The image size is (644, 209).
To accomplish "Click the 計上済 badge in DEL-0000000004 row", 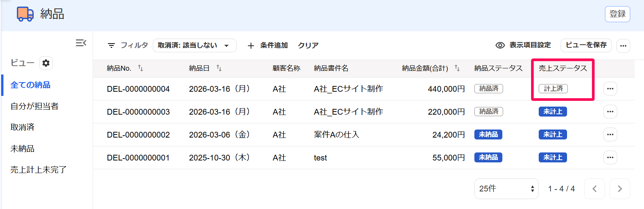I will click(x=553, y=89).
